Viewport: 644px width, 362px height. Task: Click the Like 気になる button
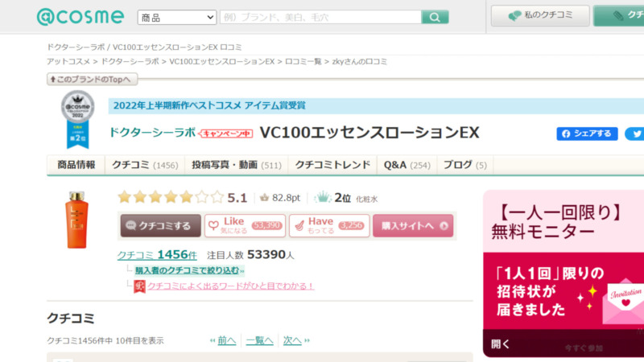coord(245,225)
